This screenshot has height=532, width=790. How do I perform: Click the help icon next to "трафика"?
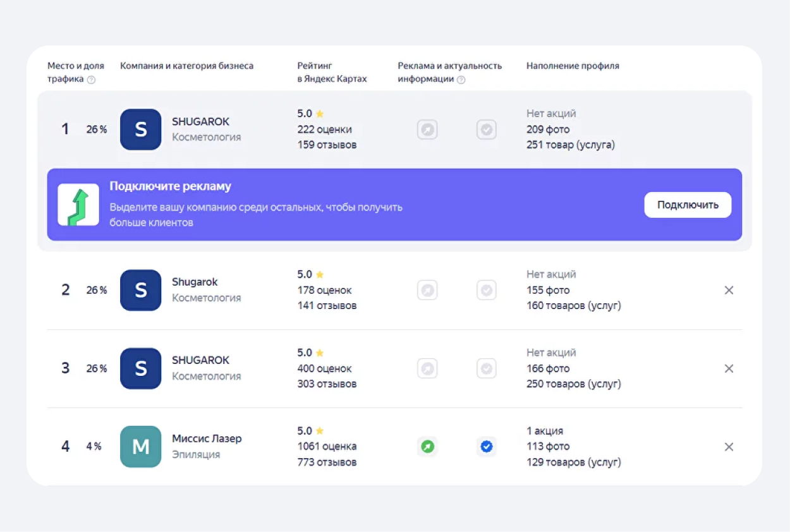tap(91, 80)
